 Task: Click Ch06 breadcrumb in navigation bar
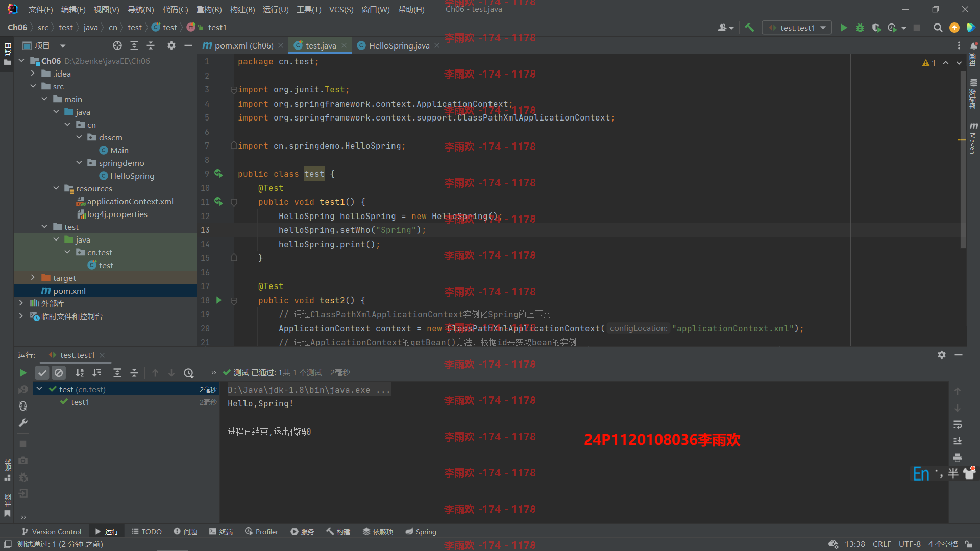[x=17, y=28]
